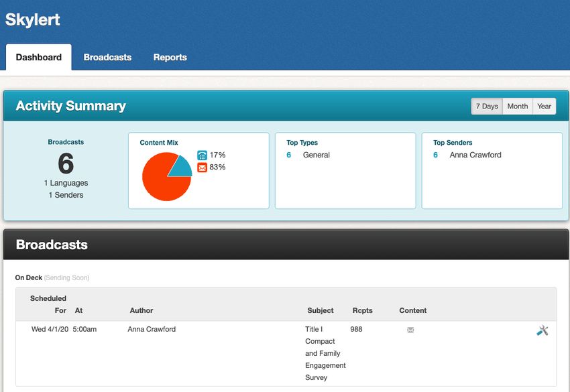
Task: Click author Anna Crawford in the On Deck row
Action: coord(152,329)
